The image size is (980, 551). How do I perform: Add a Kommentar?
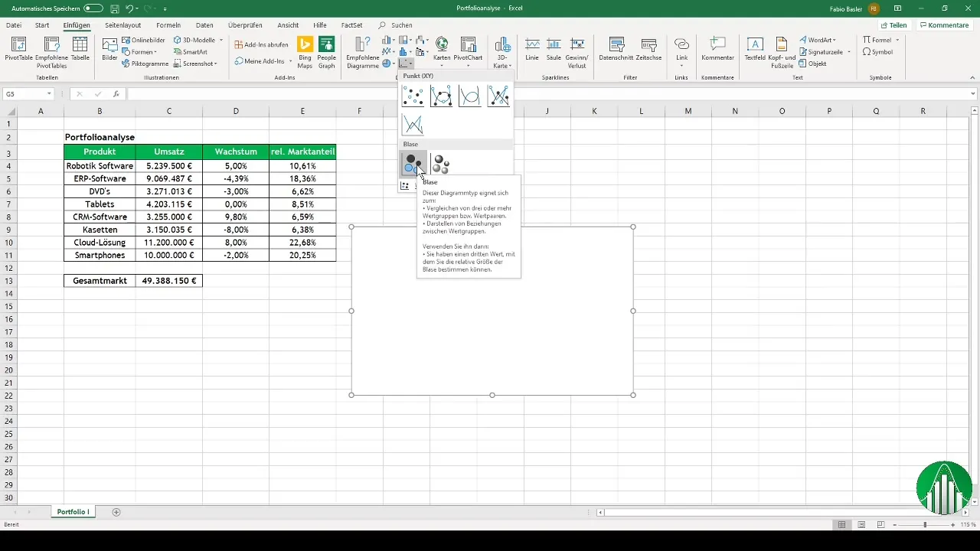717,49
